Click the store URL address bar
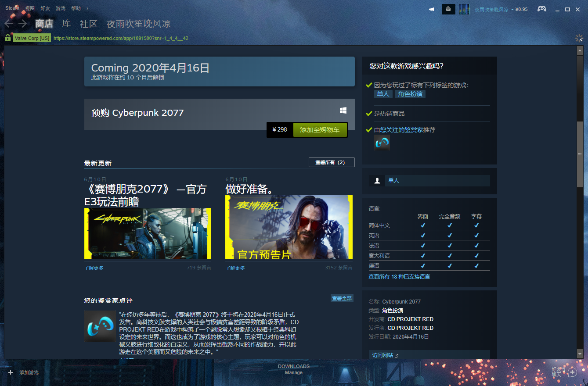This screenshot has width=588, height=386. coord(121,38)
